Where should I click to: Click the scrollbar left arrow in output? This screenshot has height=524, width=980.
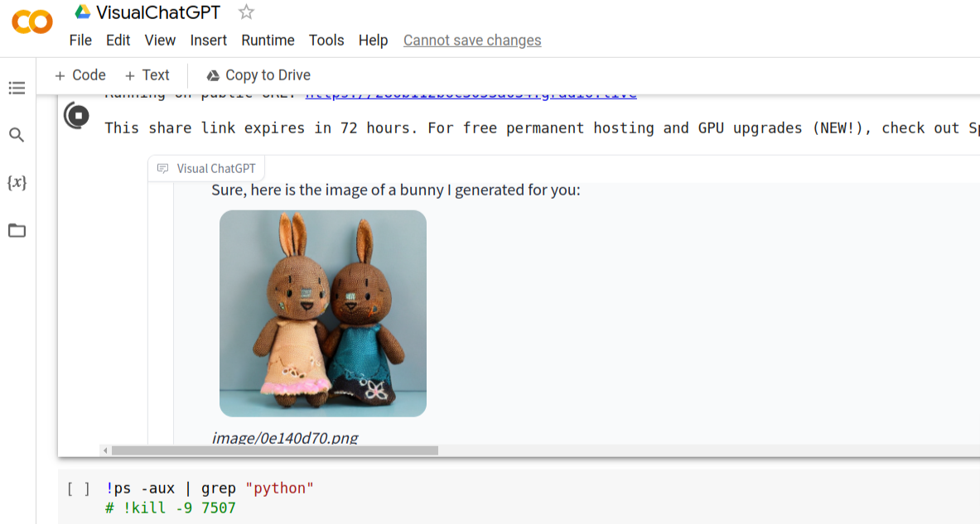tap(106, 450)
